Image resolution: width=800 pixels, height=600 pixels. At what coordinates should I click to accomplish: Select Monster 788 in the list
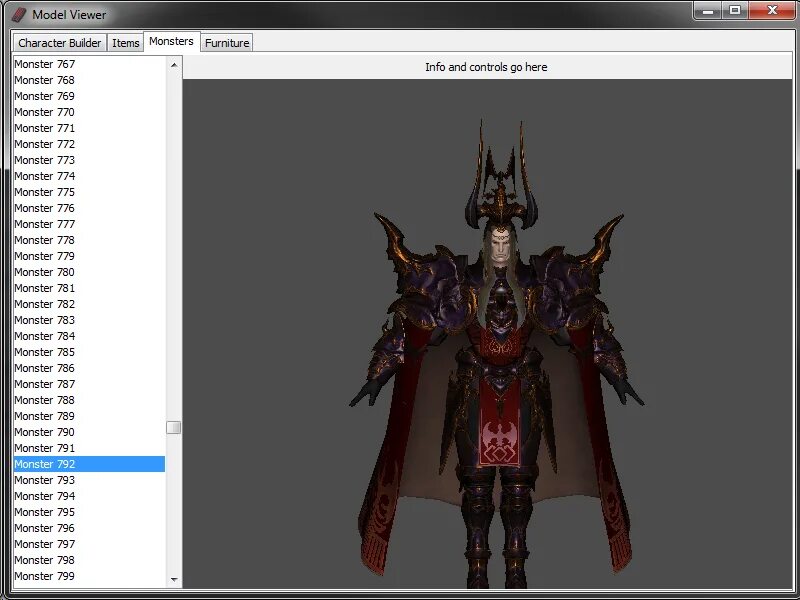[x=89, y=399]
